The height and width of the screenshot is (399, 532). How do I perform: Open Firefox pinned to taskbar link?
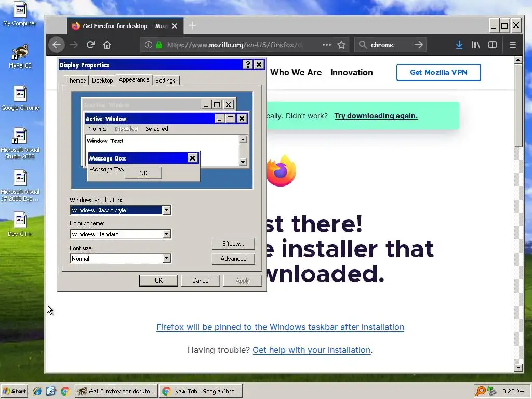[280, 327]
